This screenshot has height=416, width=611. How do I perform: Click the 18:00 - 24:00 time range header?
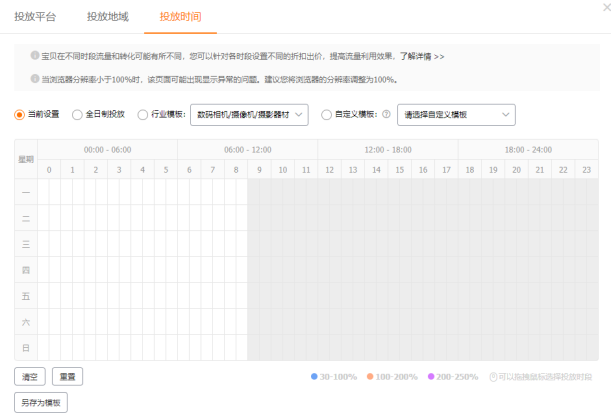pyautogui.click(x=528, y=150)
